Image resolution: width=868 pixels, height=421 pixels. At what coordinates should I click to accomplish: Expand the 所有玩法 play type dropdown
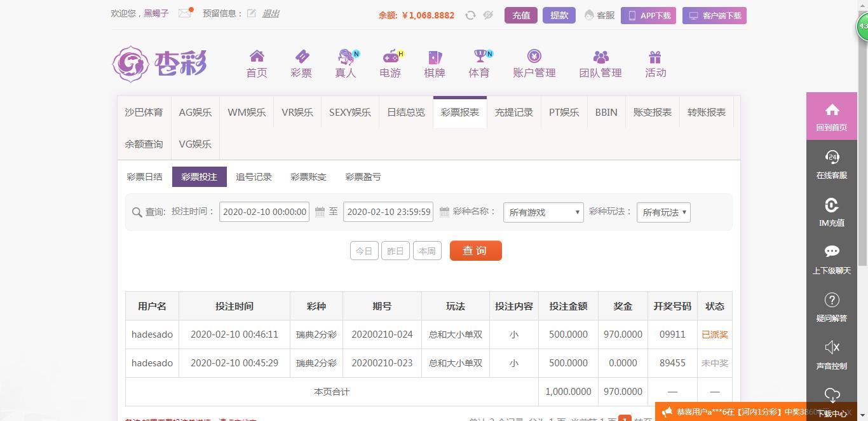click(663, 212)
